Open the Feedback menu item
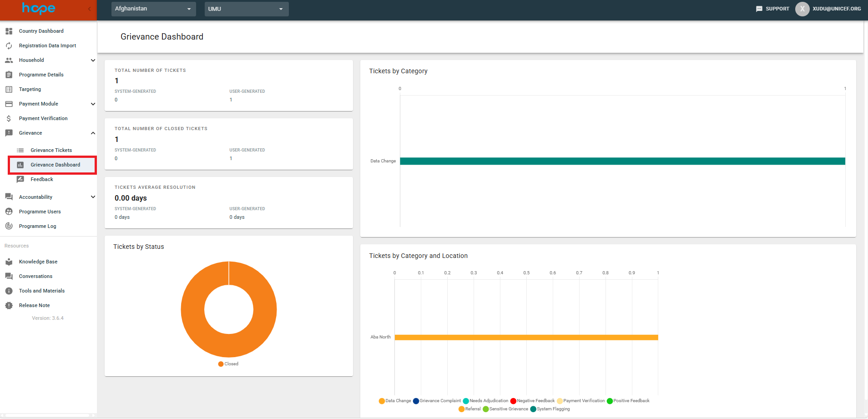 42,180
